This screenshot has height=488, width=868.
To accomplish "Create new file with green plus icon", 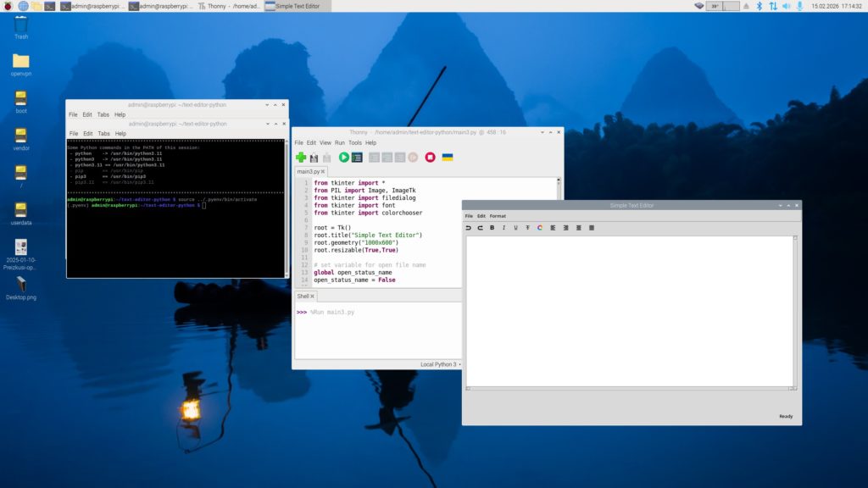I will (x=301, y=157).
